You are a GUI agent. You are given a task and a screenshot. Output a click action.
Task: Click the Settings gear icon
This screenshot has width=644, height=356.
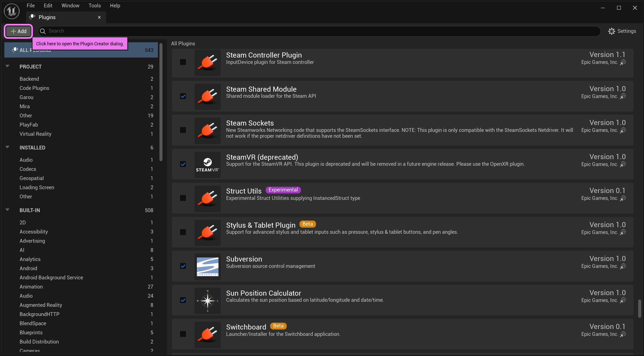point(611,31)
